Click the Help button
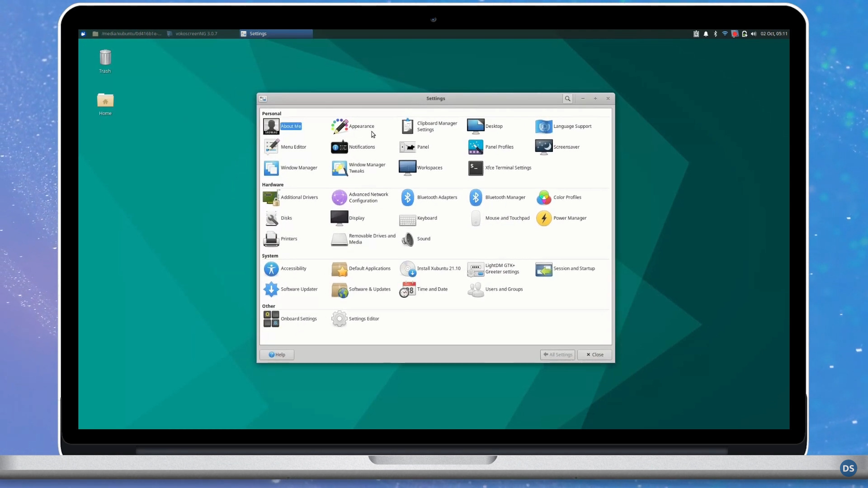This screenshot has width=868, height=488. 277,355
